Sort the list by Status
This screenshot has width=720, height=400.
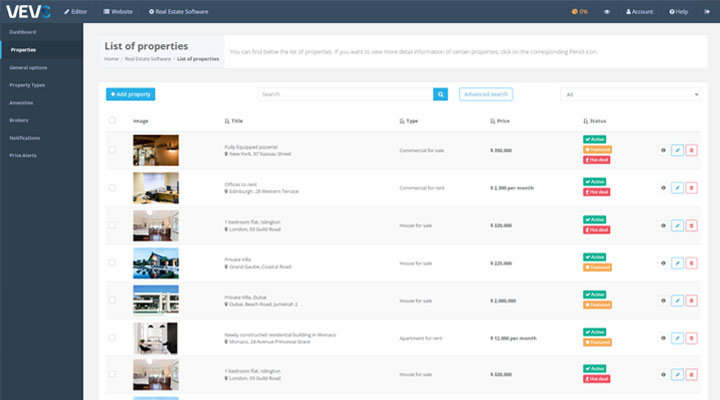tap(595, 121)
